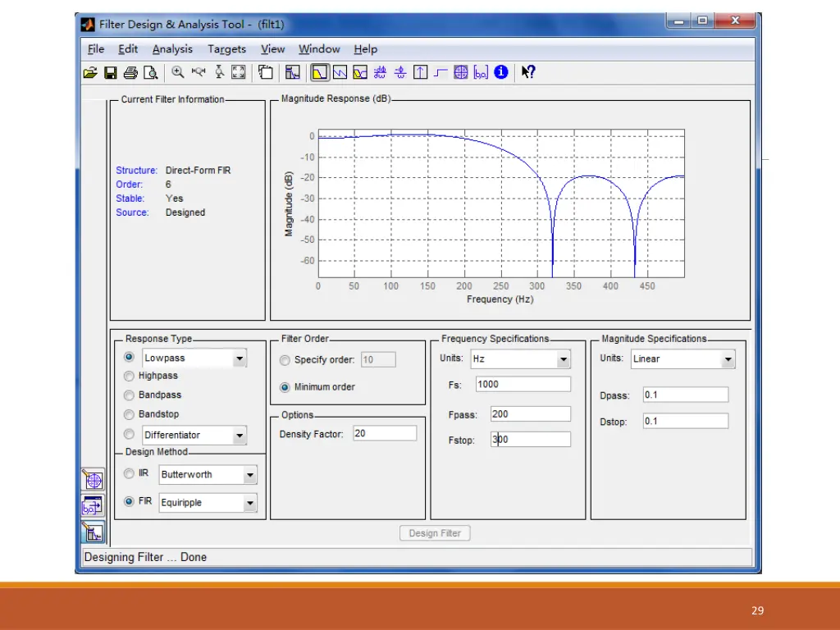Show Filter Information via blue i icon
Viewport: 840px width, 630px height.
(501, 72)
